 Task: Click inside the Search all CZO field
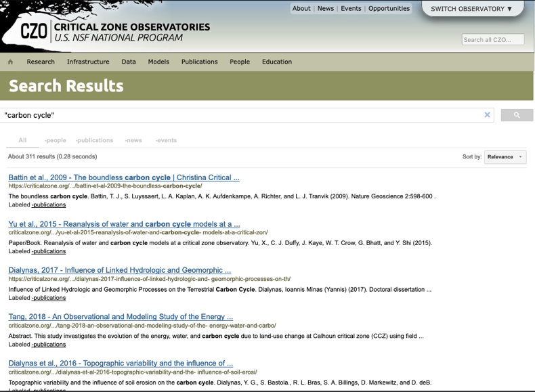click(493, 40)
